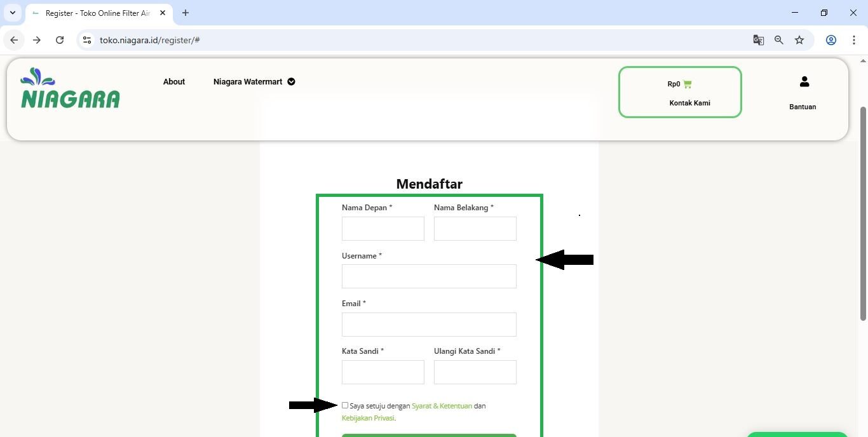
Task: Open Syarat & Ketentuan link
Action: coord(442,406)
